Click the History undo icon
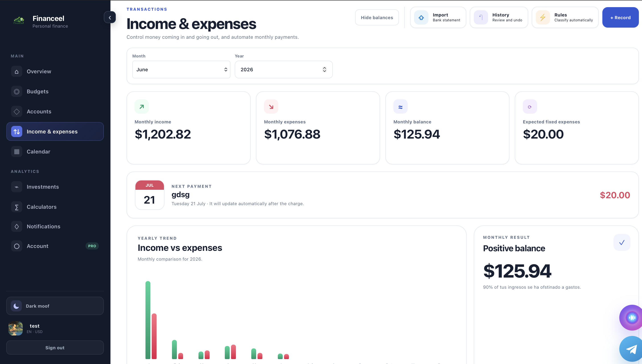This screenshot has height=364, width=642. [x=481, y=18]
